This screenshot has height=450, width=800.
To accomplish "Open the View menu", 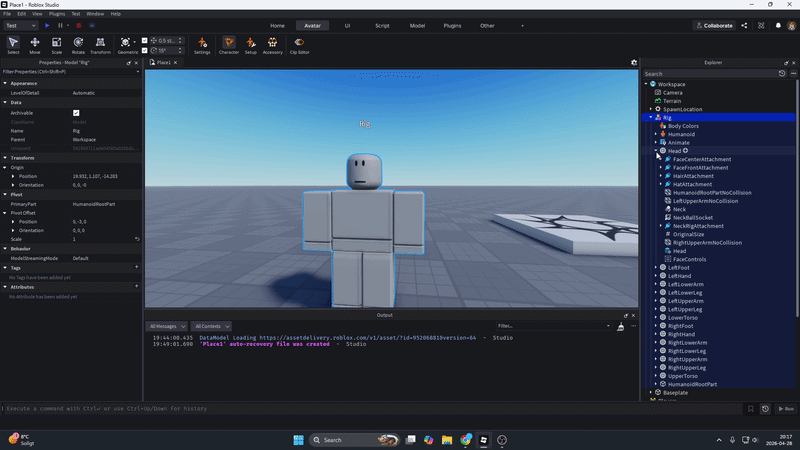I will coord(37,14).
